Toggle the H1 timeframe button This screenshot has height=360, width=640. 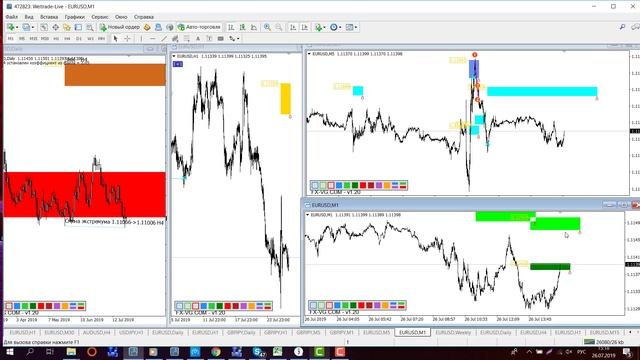point(56,38)
